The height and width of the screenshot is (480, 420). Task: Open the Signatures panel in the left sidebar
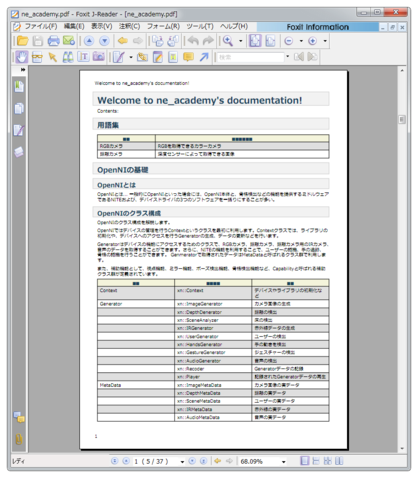click(x=19, y=130)
